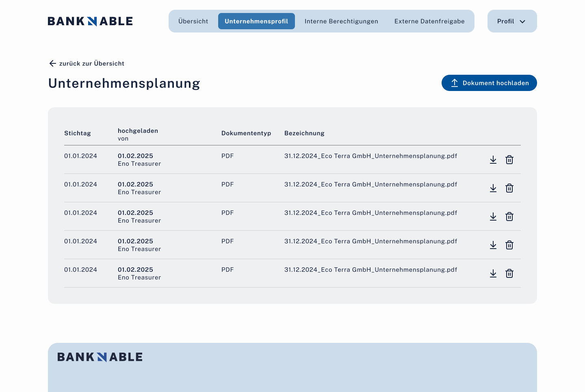Download the third row's Unternehmensplanung PDF
Image resolution: width=585 pixels, height=392 pixels.
pos(493,217)
